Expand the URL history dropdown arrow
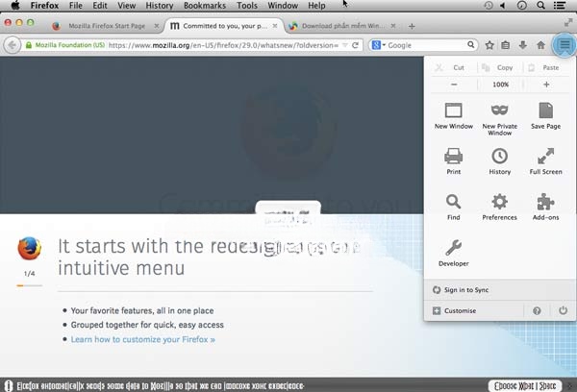577x392 pixels. [x=345, y=45]
